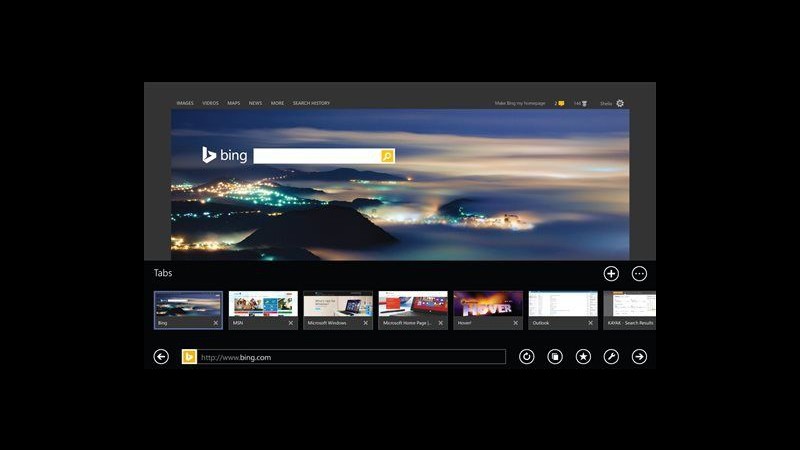
Task: Close the Microsoft Windows tab
Action: pyautogui.click(x=365, y=323)
